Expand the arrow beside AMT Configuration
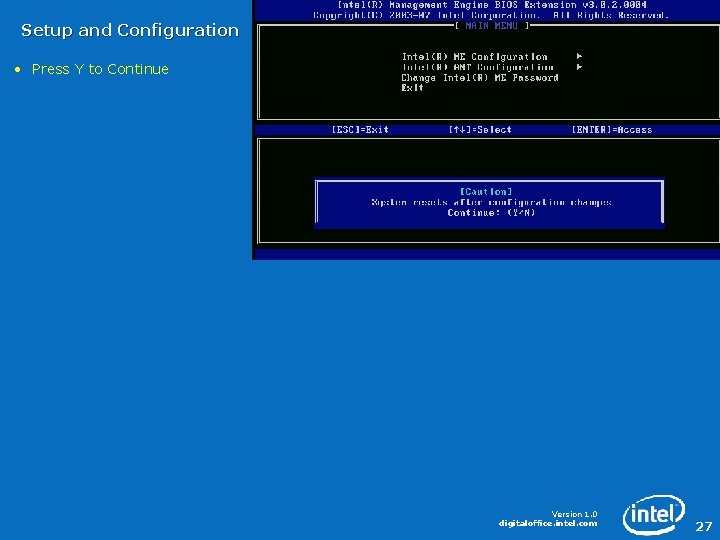 [579, 67]
